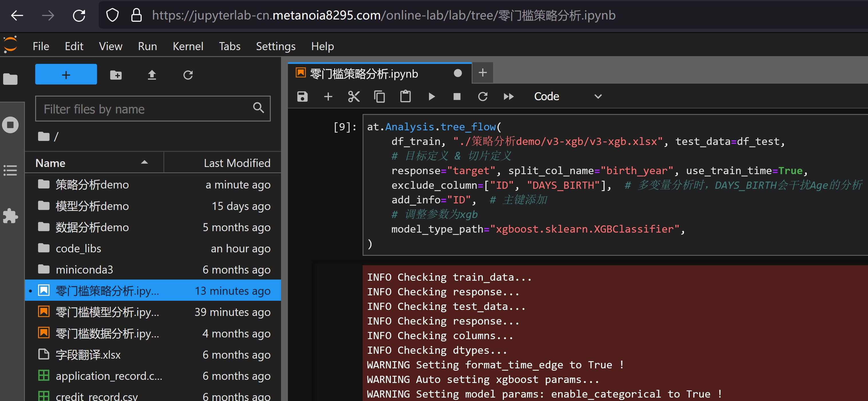868x401 pixels.
Task: Refresh the file browser listing
Action: pos(188,74)
